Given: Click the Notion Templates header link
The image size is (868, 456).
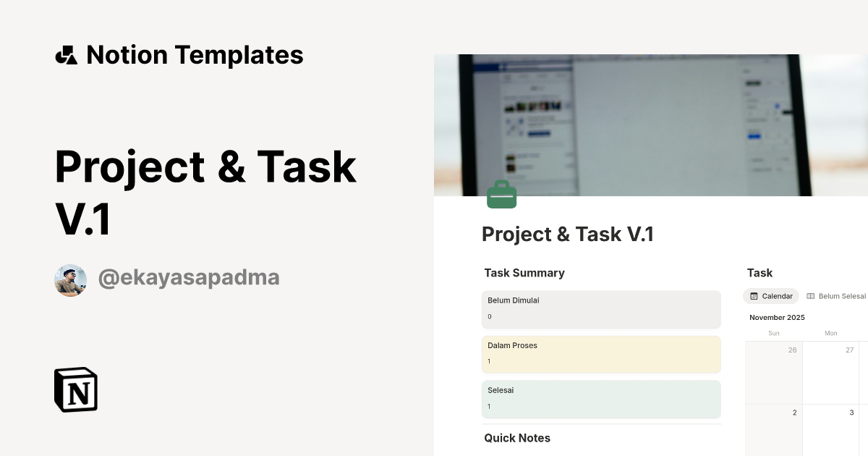Looking at the screenshot, I should click(x=194, y=55).
